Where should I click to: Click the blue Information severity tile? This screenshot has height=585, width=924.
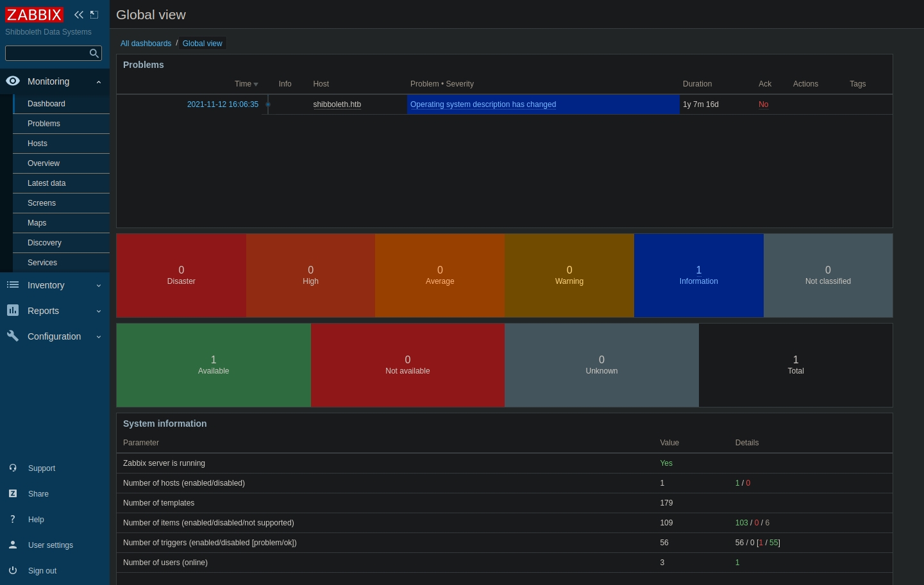coord(698,276)
